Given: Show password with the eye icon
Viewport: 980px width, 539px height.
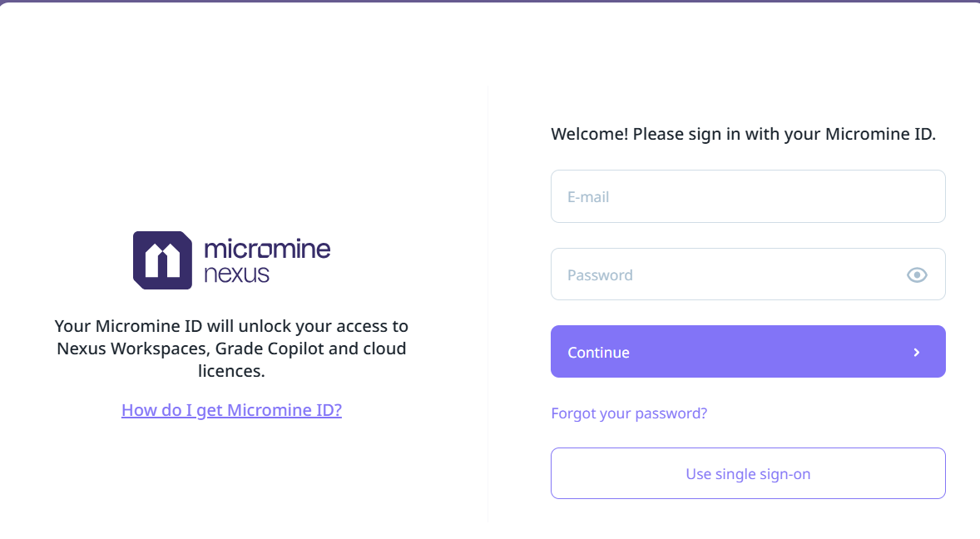Looking at the screenshot, I should (x=917, y=274).
